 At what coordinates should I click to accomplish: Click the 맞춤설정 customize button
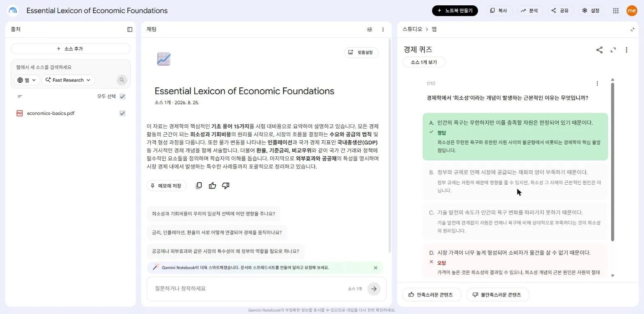361,52
